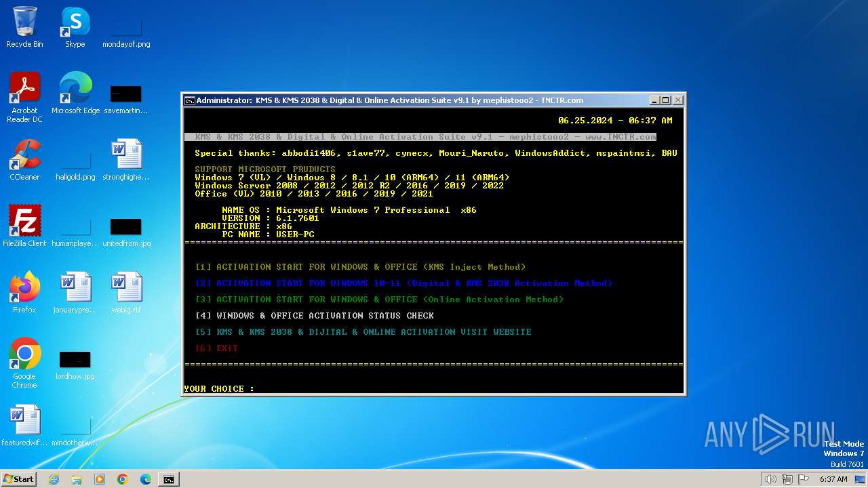Click the VERSION 6.1.7601 line
The image size is (868, 488).
click(x=271, y=218)
